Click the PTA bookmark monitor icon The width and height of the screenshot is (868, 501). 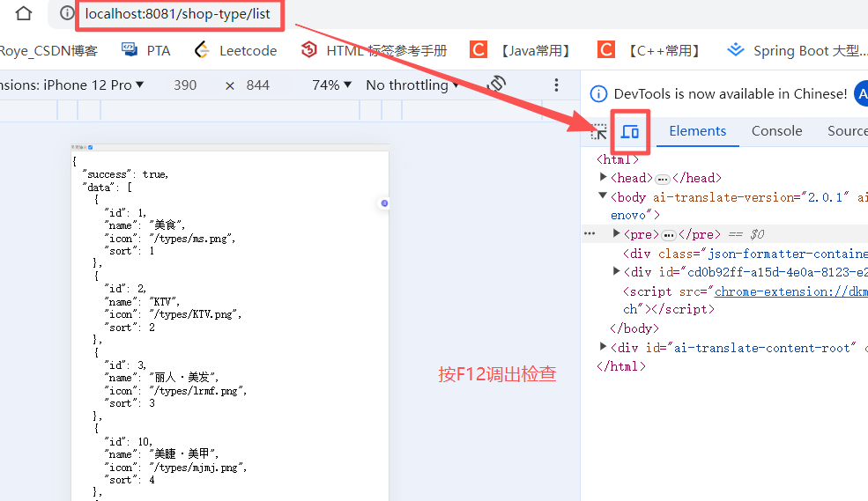tap(130, 50)
